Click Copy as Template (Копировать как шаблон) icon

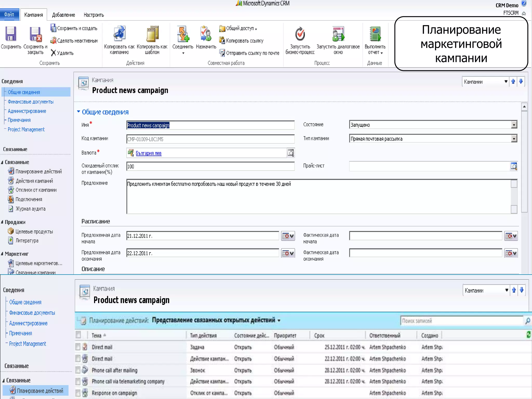(x=152, y=34)
